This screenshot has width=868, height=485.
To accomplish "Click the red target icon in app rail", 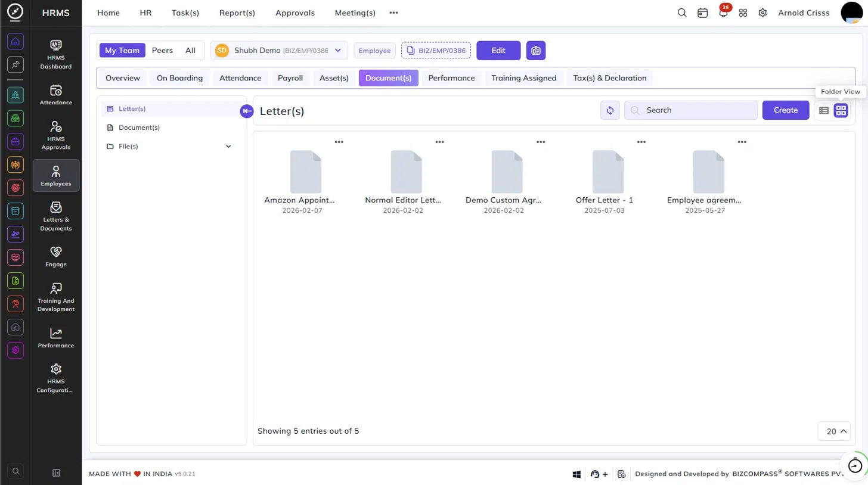I will pyautogui.click(x=15, y=188).
